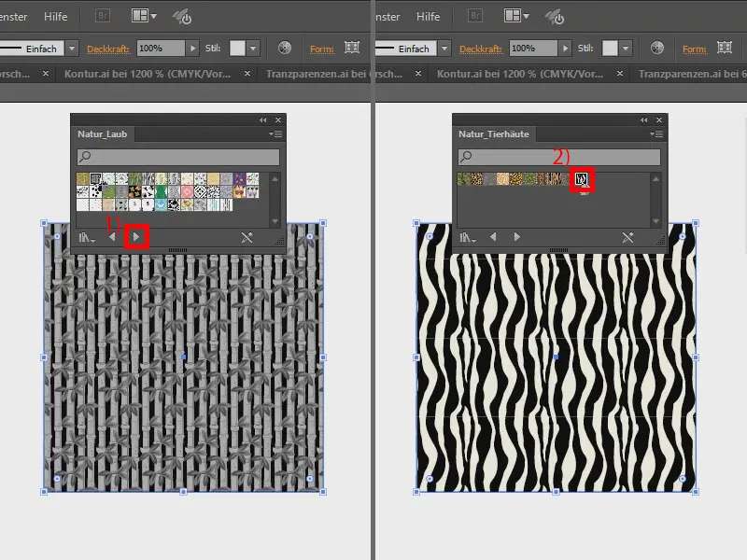Pick the pink pattern swatch in Natur_Laub
The image size is (747, 560).
(188, 192)
